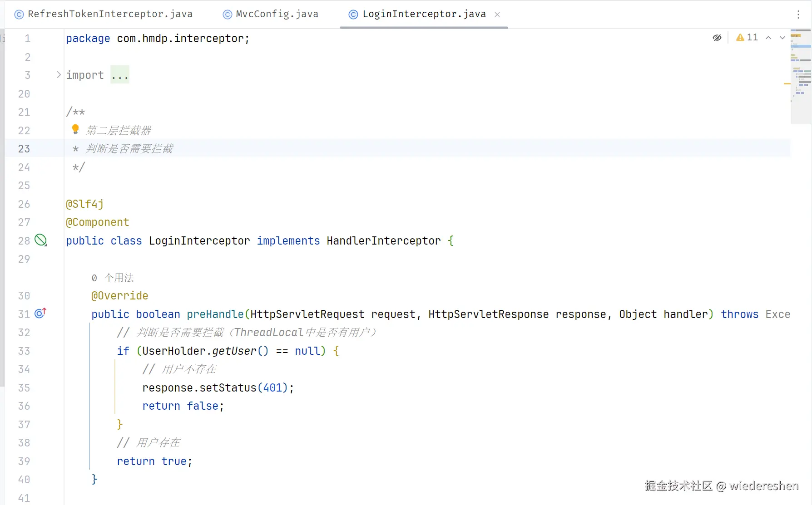Screen dimensions: 812x505
Task: Go to next highlighted problem arrow
Action: coord(782,38)
